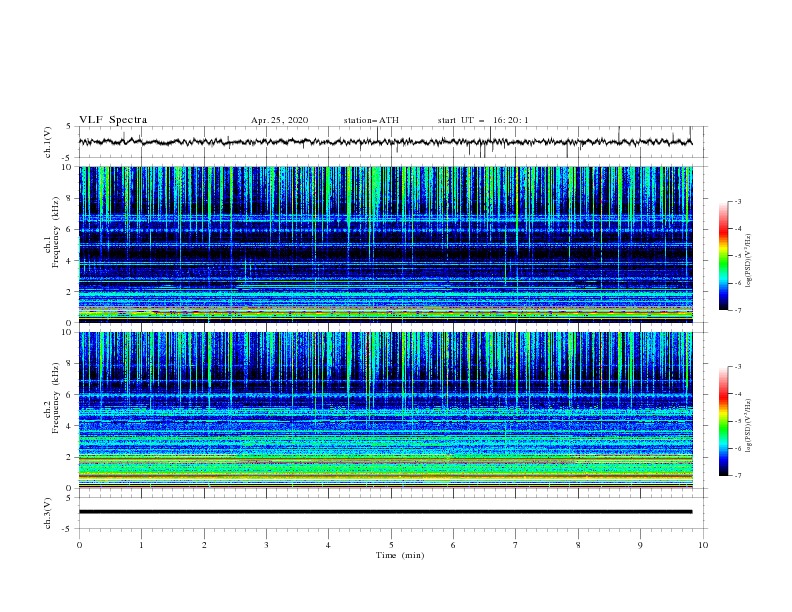Click the date 'Apr. 25, 2020'
Screen dimensions: 792x612
[x=279, y=120]
